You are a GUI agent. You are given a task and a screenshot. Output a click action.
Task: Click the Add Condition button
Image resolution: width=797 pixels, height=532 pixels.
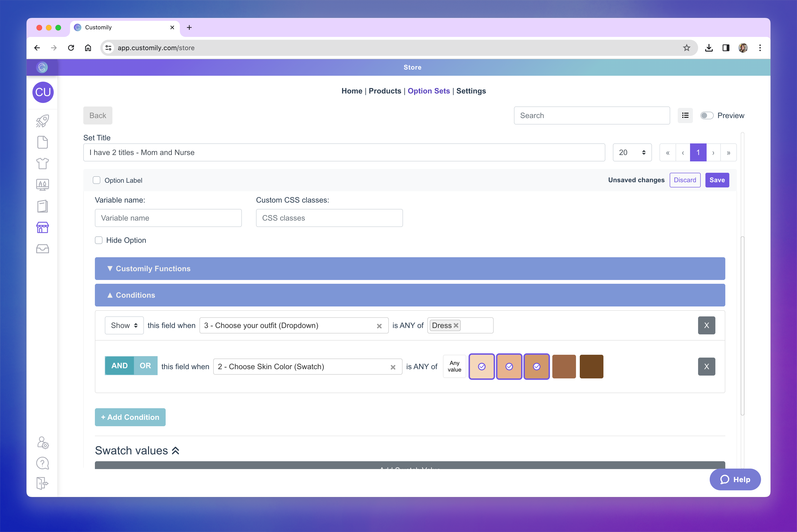pos(130,417)
